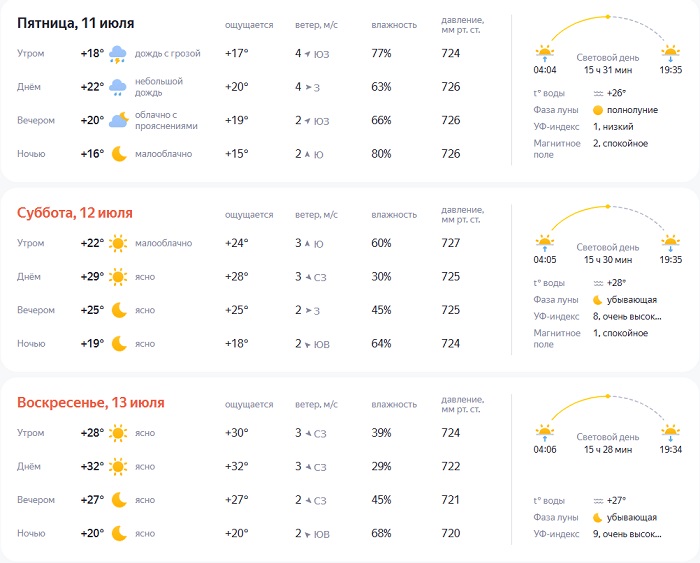This screenshot has width=700, height=563.
Task: Click the Friday daylight arc sun marker
Action: (607, 17)
